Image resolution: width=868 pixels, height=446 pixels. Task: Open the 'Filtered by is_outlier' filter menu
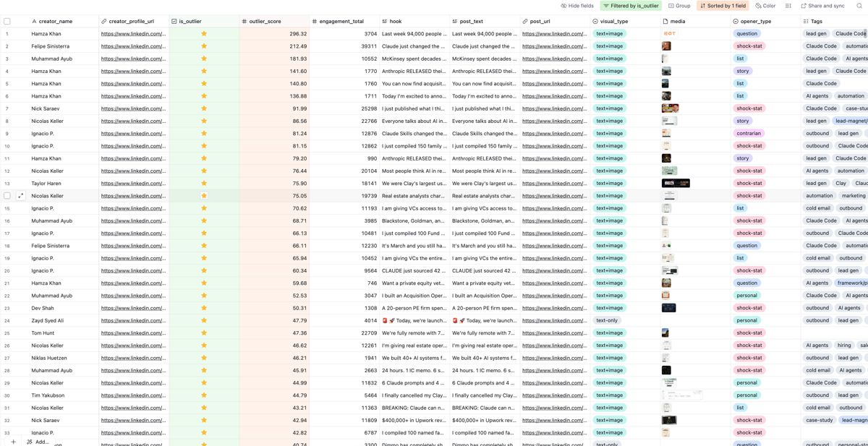click(631, 6)
